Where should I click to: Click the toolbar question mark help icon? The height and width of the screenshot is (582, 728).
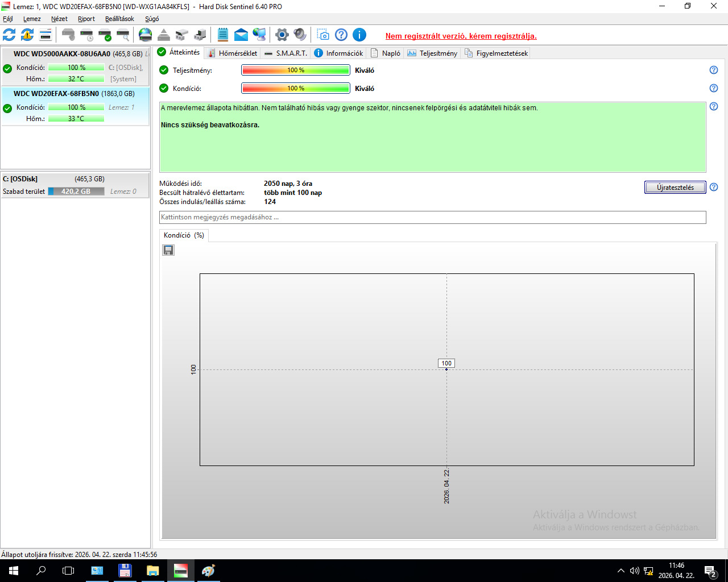pos(341,35)
